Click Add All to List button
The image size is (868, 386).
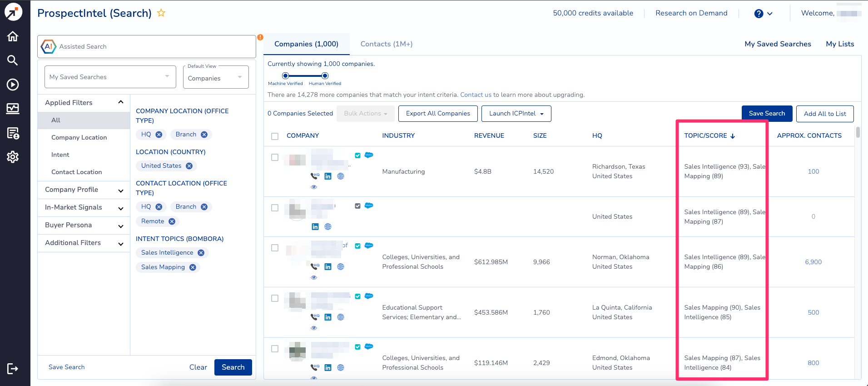[x=825, y=114]
